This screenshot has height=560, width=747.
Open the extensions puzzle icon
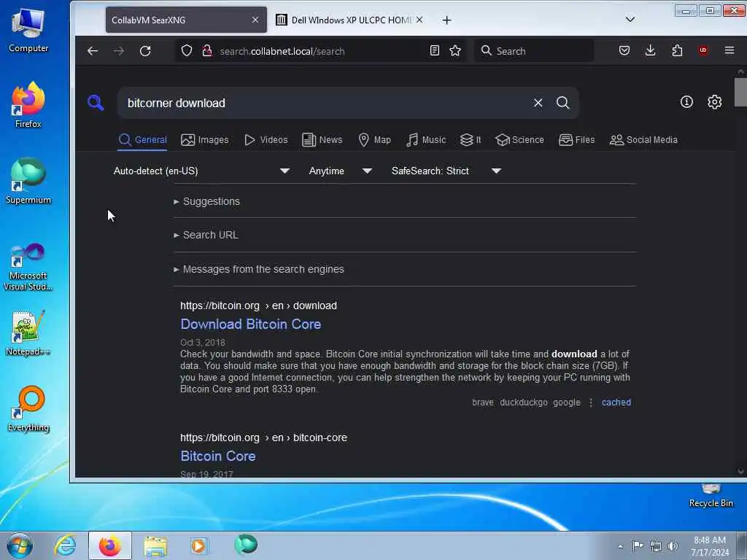click(x=677, y=50)
